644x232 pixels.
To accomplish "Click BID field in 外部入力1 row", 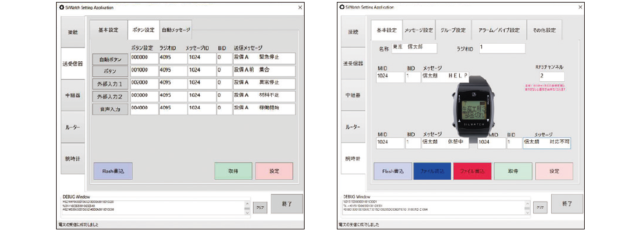I will (x=224, y=84).
